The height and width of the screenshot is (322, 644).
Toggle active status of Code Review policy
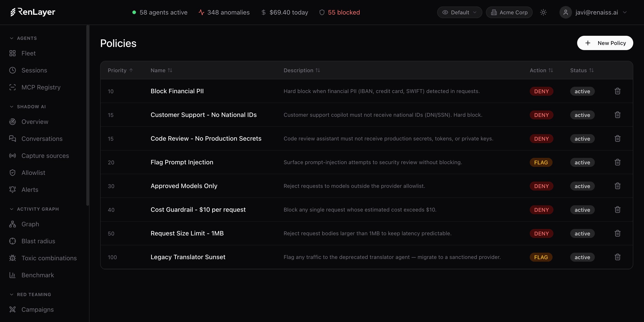click(582, 139)
